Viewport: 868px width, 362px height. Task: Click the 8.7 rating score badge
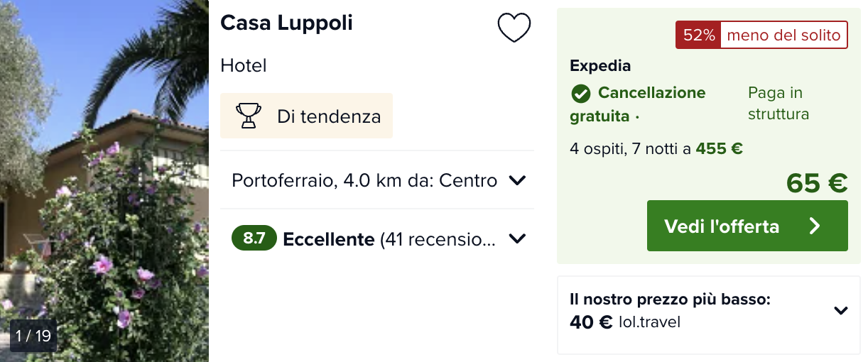(x=254, y=238)
